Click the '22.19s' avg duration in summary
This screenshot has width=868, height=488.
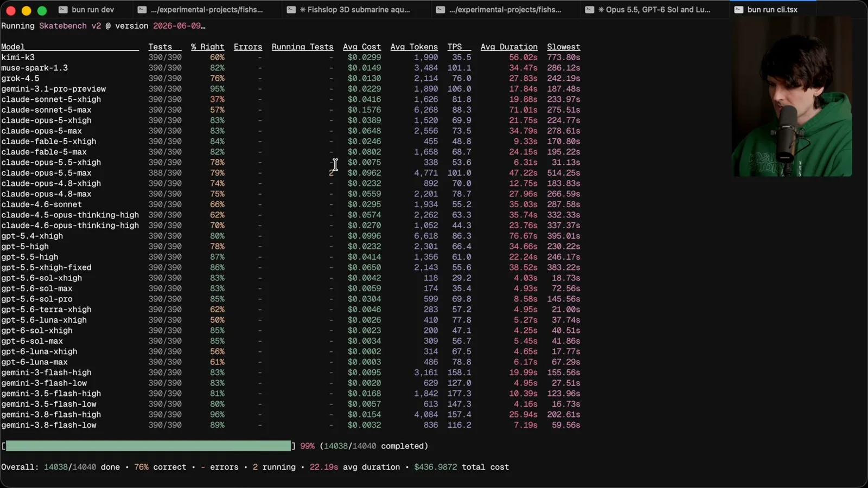pos(324,467)
